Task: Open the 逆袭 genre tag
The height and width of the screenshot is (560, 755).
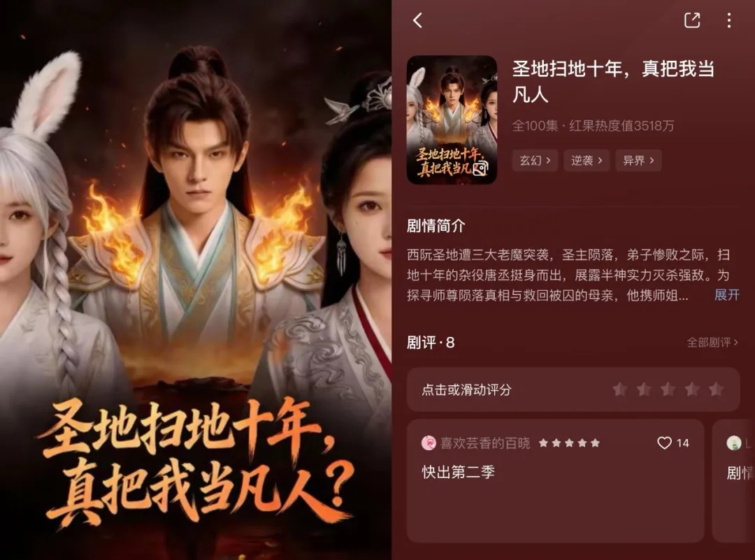Action: point(587,160)
